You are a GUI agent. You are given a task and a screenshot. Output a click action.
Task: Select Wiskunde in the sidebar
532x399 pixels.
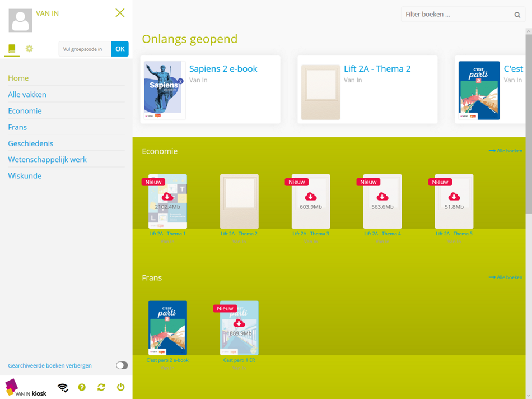[x=25, y=176]
